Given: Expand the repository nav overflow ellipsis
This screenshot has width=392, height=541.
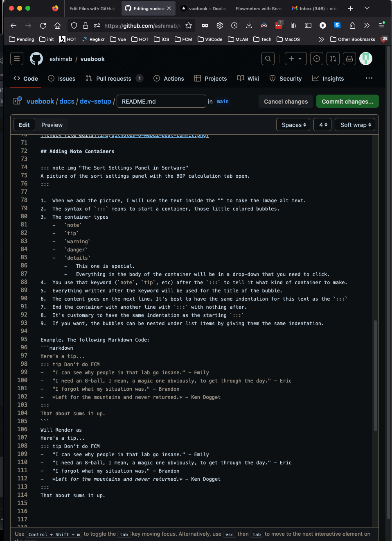Looking at the screenshot, I should coord(369,78).
